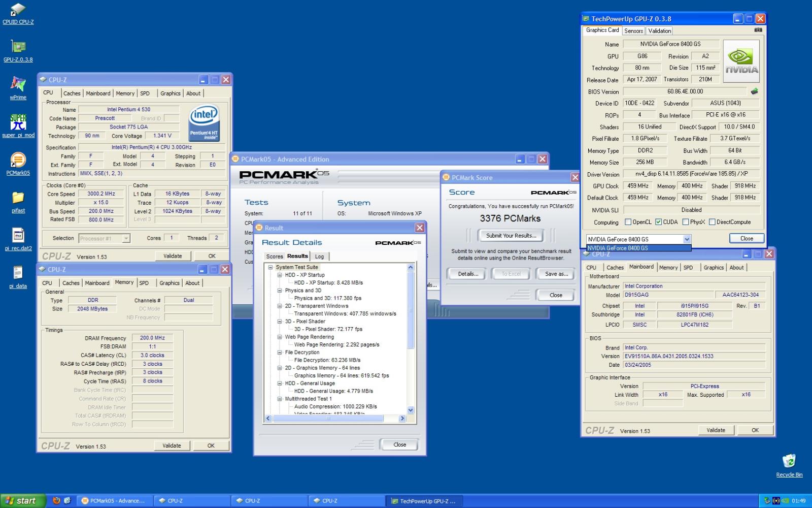Toggle the CUDA checkbox in GPU-Z

pyautogui.click(x=658, y=222)
